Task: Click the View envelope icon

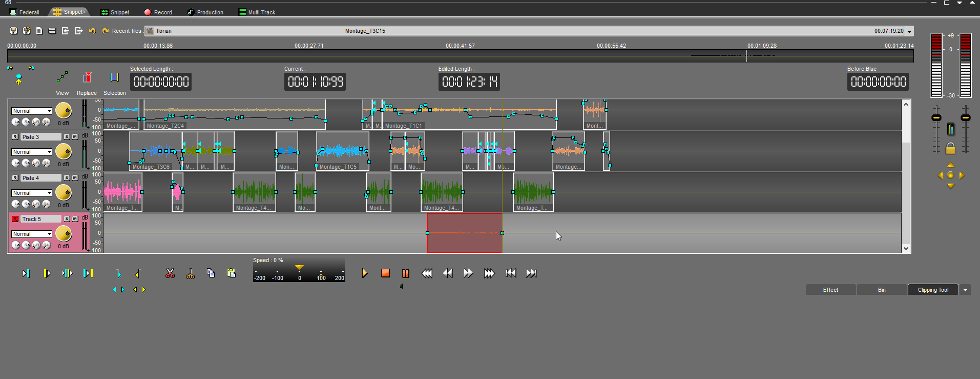Action: [62, 77]
